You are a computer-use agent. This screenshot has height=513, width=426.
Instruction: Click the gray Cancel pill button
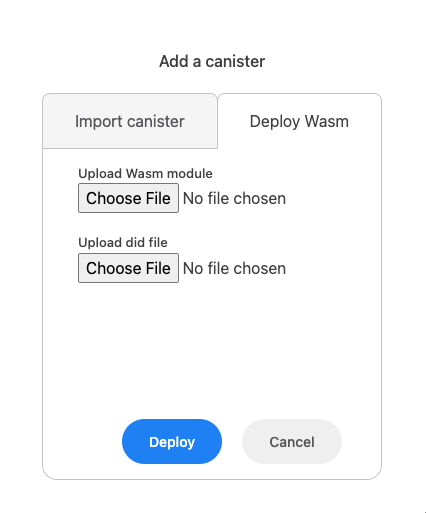click(x=292, y=441)
